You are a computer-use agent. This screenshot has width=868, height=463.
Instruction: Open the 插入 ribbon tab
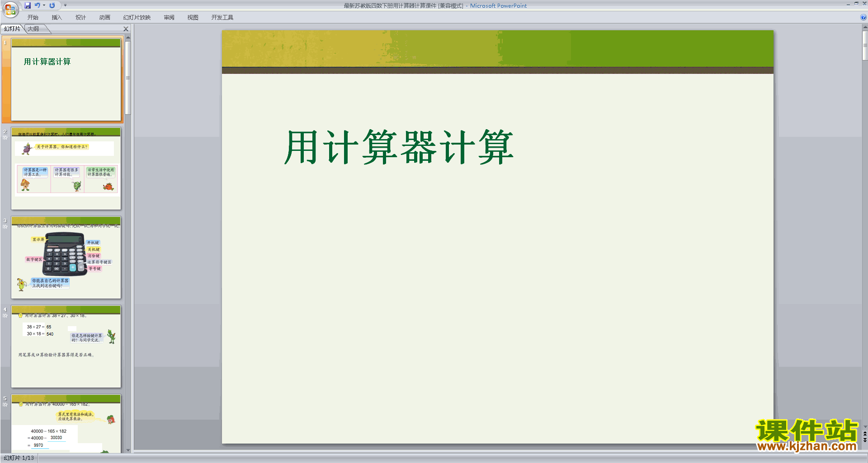57,18
